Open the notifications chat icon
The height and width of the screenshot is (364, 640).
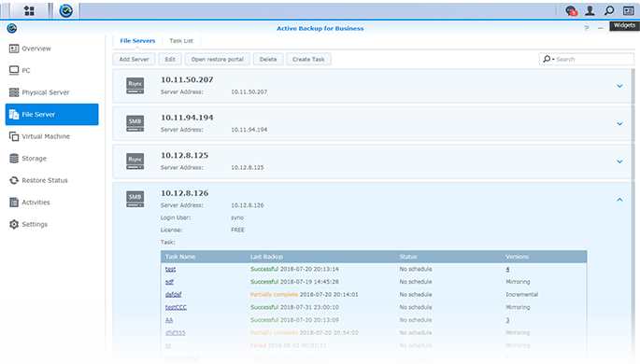[x=571, y=10]
